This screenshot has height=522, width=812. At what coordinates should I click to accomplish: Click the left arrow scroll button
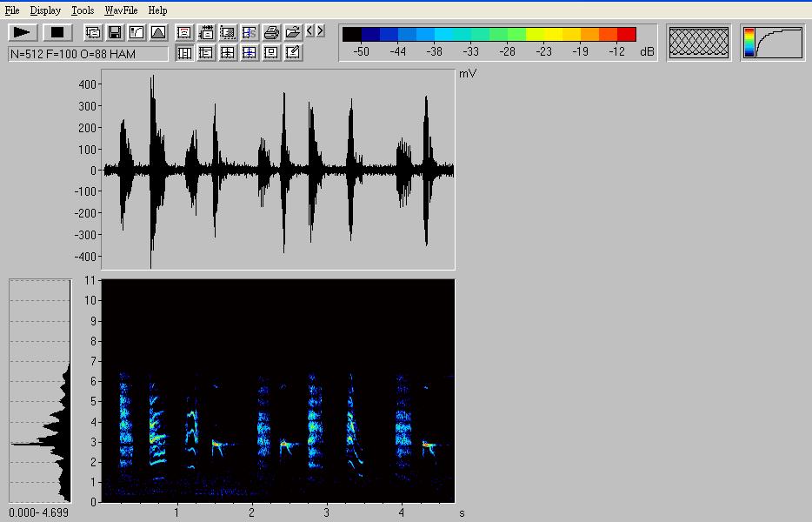coord(309,31)
